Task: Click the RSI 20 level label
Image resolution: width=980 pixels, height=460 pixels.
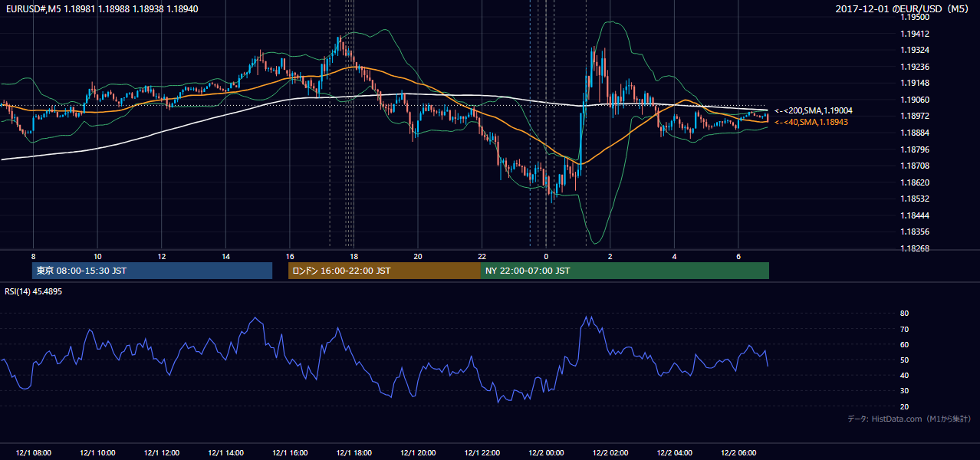Action: tap(904, 406)
